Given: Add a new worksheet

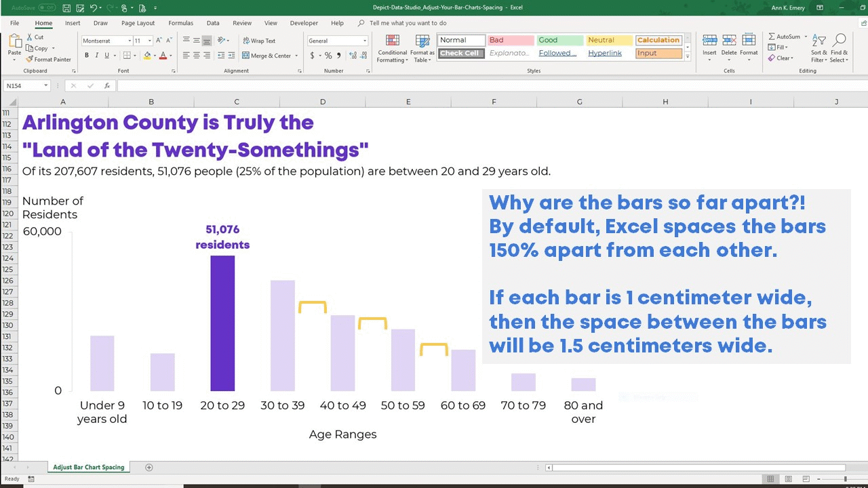Looking at the screenshot, I should (x=149, y=467).
